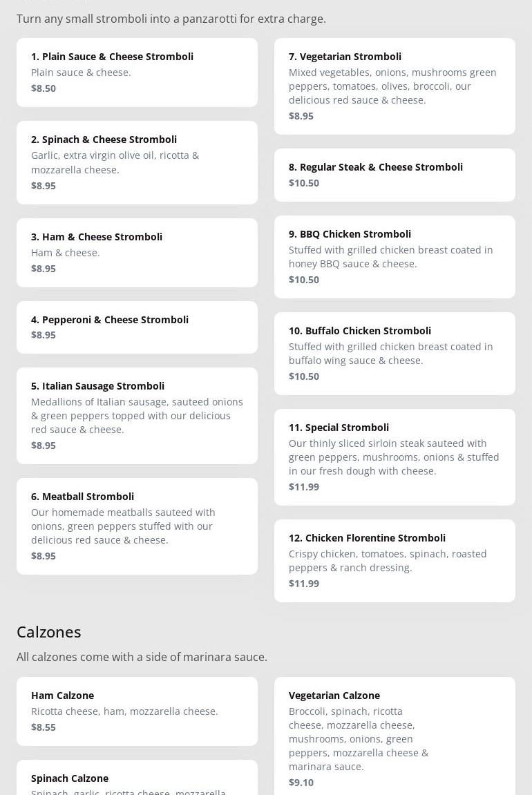Screen dimensions: 532x795
Task: Click the Meatball Stromboli description text
Action: point(123,526)
